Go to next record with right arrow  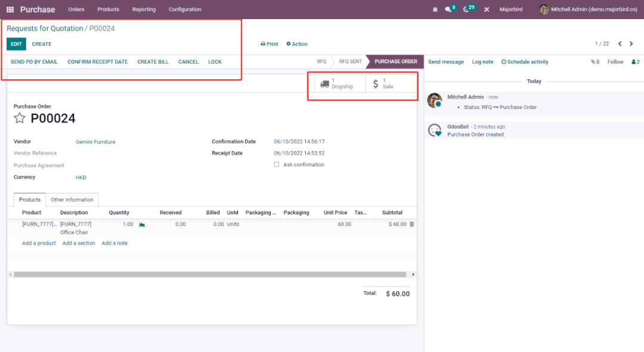click(x=631, y=44)
